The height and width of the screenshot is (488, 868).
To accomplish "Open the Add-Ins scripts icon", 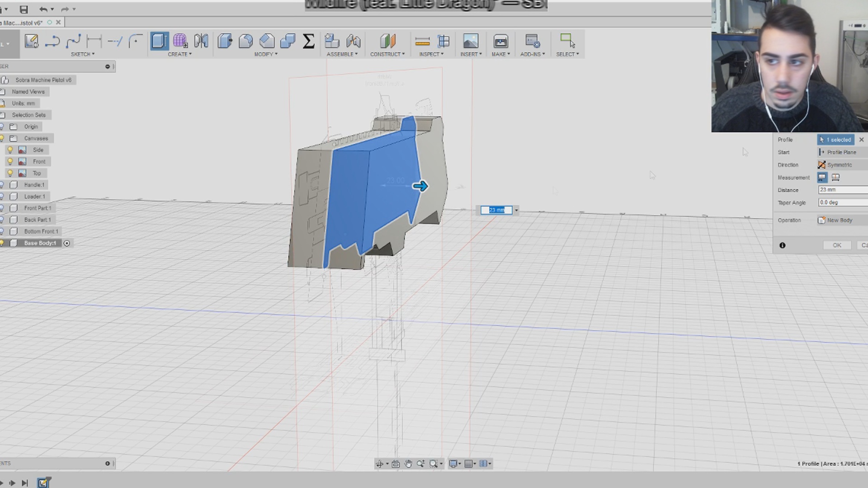I will [x=533, y=41].
